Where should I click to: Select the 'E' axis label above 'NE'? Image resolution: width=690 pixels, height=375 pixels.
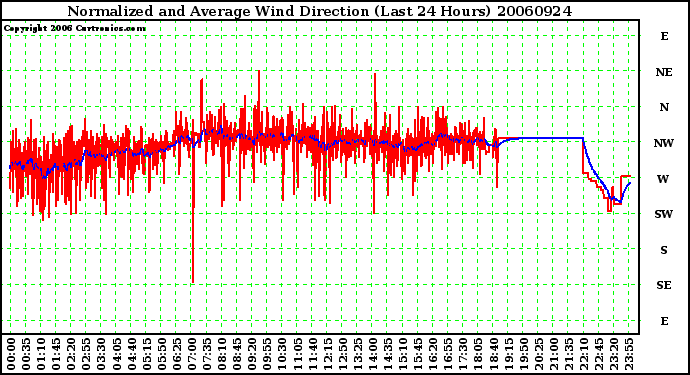pos(664,36)
